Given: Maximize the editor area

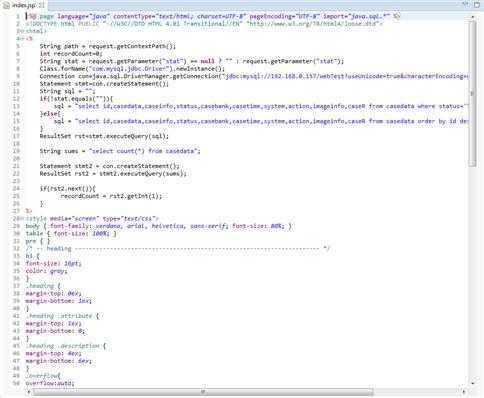Looking at the screenshot, I should click(477, 4).
